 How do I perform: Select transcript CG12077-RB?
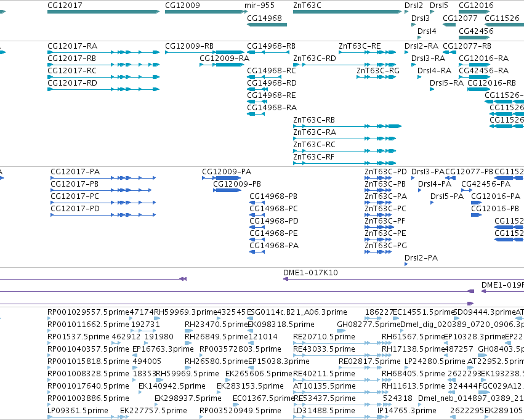pos(467,46)
